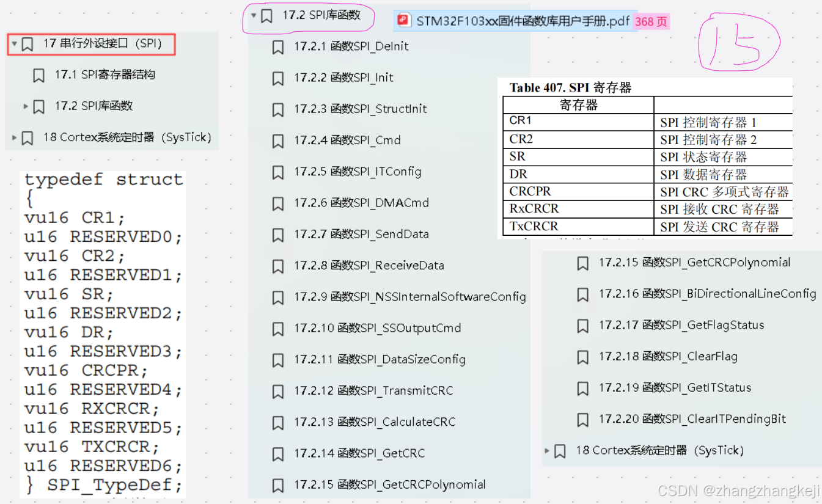Screen dimensions: 822x504
Task: Click the SR cell in Table 407
Action: (x=578, y=156)
